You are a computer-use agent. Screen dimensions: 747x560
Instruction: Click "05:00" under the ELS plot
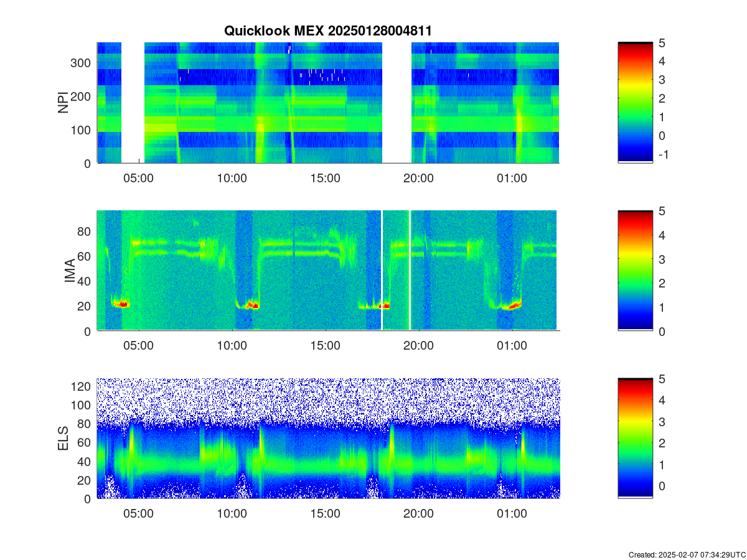coord(138,514)
